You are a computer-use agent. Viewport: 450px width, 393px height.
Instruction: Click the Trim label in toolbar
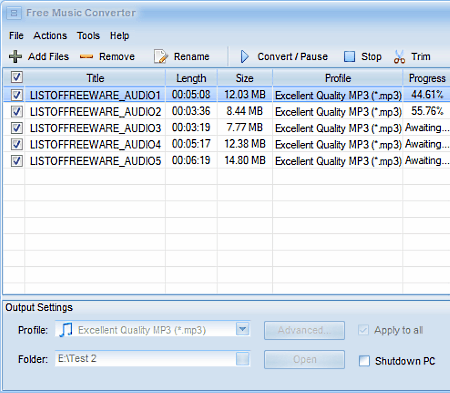pyautogui.click(x=421, y=57)
